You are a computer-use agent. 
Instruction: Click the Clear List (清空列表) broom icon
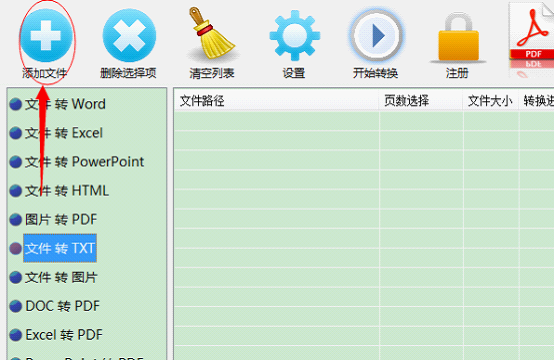click(x=212, y=34)
